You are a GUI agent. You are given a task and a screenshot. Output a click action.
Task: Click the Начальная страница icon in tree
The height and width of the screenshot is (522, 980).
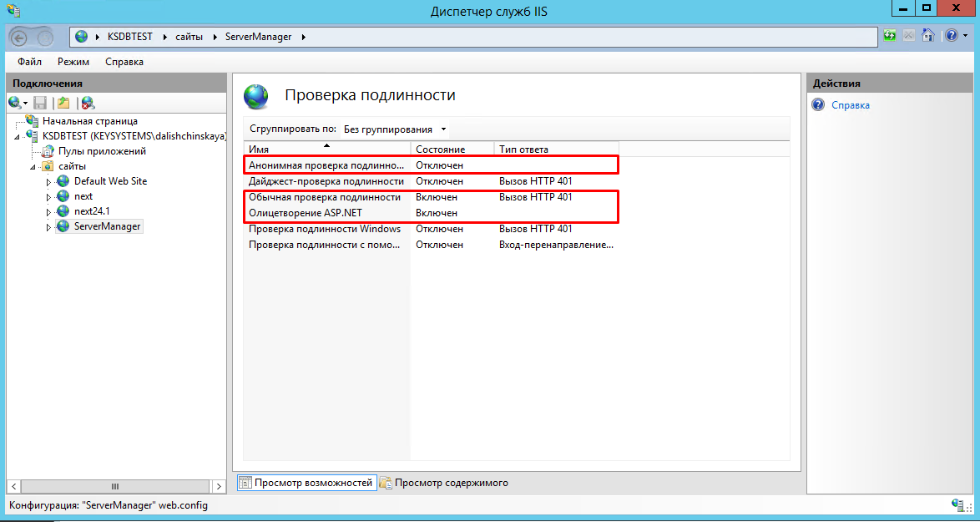(32, 121)
